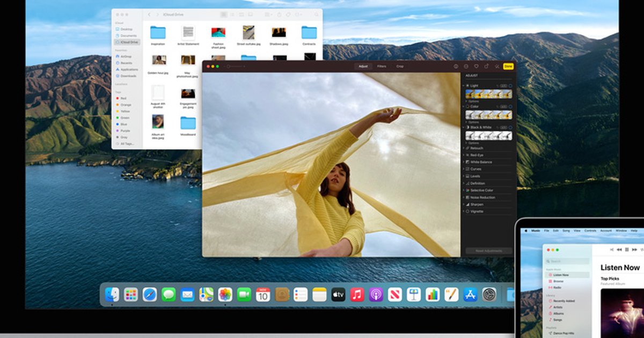Launch FaceTime from the Dock
This screenshot has height=338, width=644.
click(x=244, y=294)
